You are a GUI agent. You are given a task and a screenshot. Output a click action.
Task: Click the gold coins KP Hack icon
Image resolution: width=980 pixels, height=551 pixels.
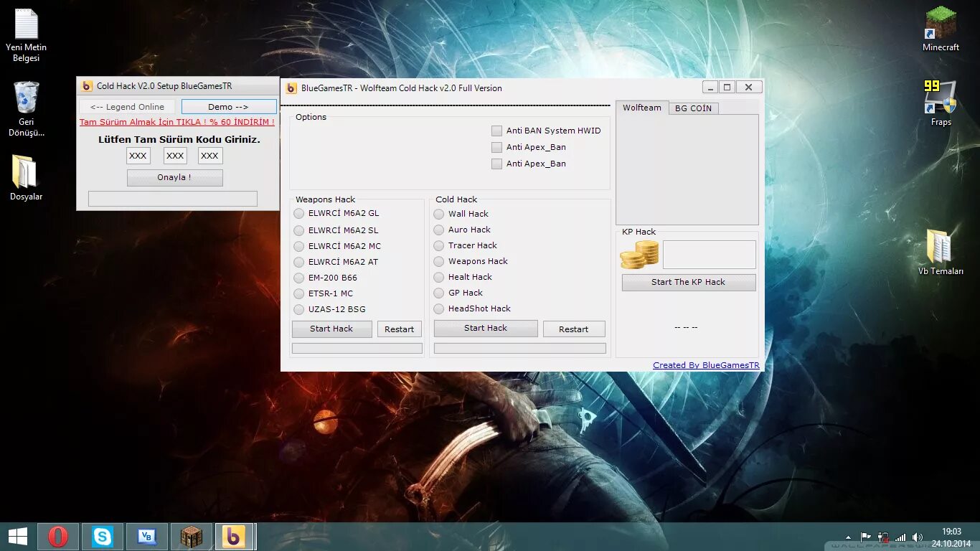pos(639,255)
